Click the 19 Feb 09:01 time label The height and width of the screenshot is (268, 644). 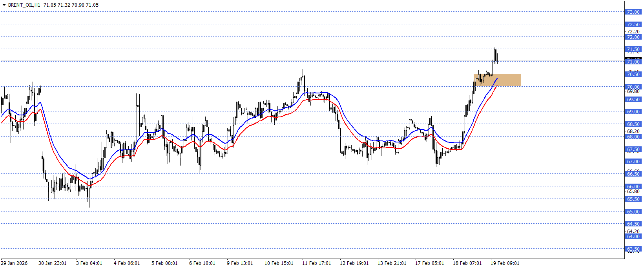tap(505, 263)
